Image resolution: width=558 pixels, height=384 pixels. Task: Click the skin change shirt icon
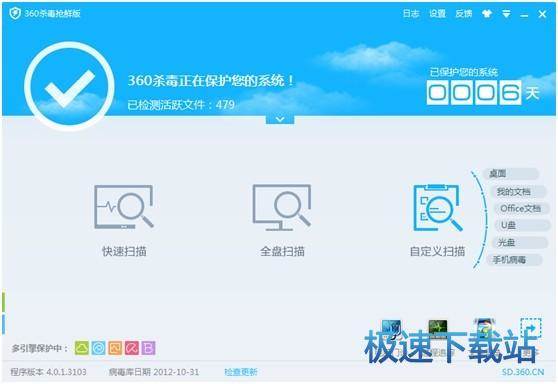pyautogui.click(x=487, y=14)
